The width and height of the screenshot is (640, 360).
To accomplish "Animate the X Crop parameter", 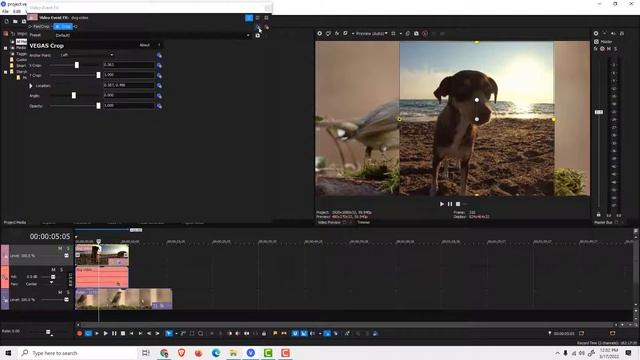I will tap(159, 65).
